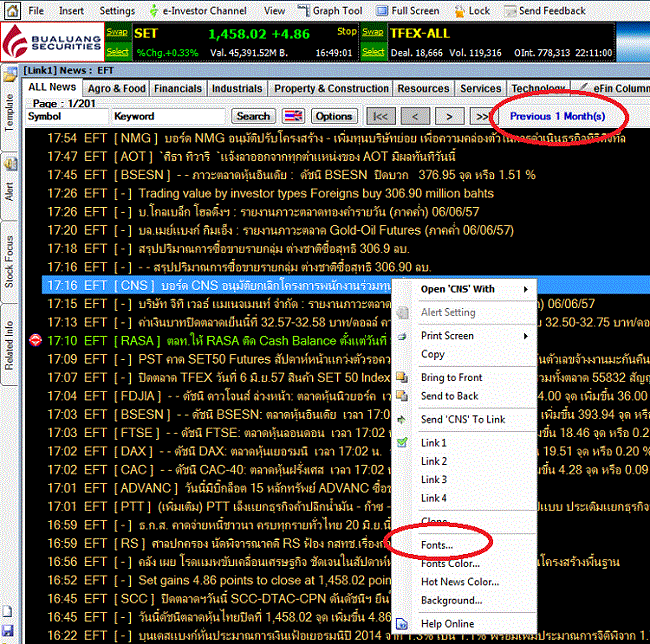Image resolution: width=650 pixels, height=644 pixels.
Task: Switch to Property & Construction tab
Action: [x=331, y=88]
